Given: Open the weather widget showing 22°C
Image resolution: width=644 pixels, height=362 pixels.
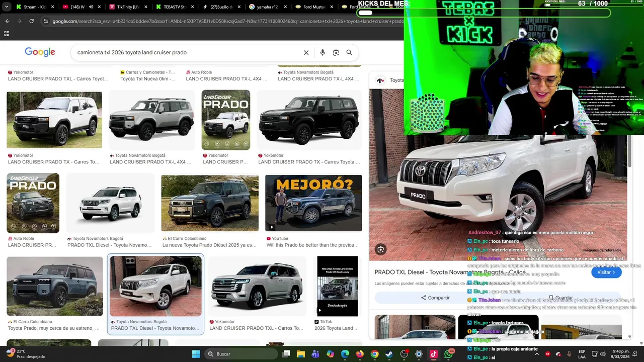Looking at the screenshot, I should 25,354.
